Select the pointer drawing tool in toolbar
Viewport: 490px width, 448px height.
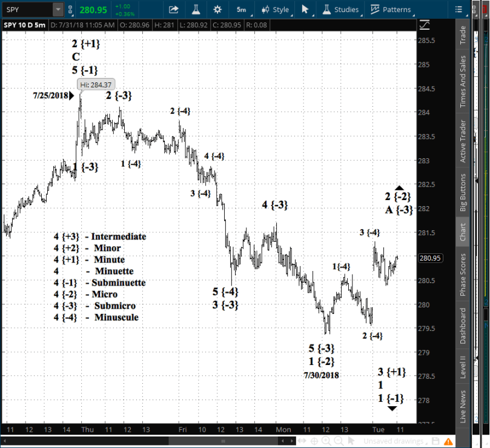(x=305, y=10)
